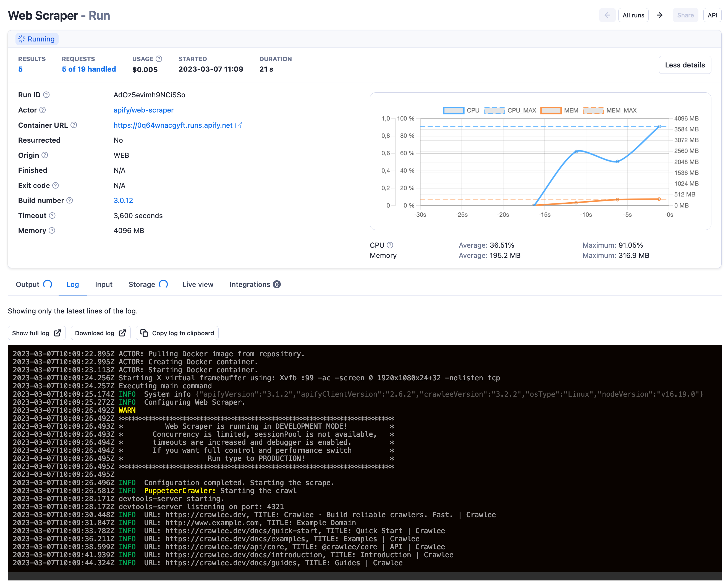Click the help icon next to Run ID
The width and height of the screenshot is (728, 581).
point(47,95)
